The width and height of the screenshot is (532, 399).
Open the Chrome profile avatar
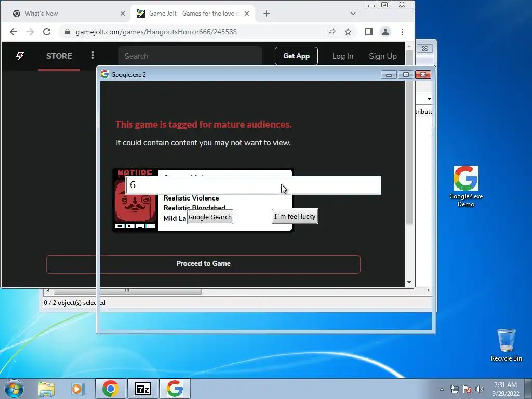click(385, 32)
